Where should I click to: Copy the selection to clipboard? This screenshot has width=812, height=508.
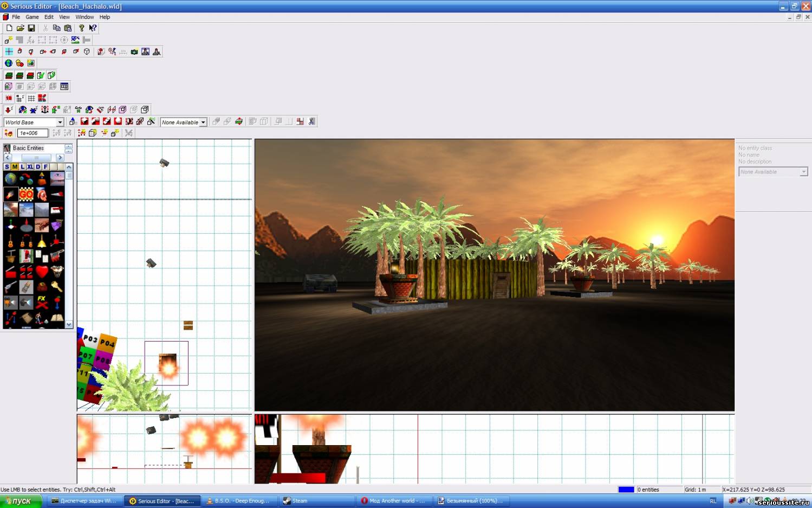(56, 28)
